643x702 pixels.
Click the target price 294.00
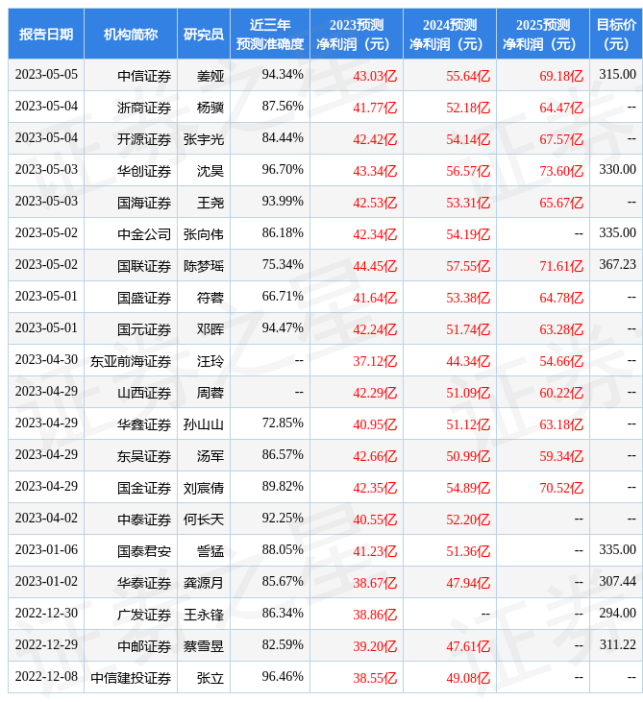click(x=617, y=613)
